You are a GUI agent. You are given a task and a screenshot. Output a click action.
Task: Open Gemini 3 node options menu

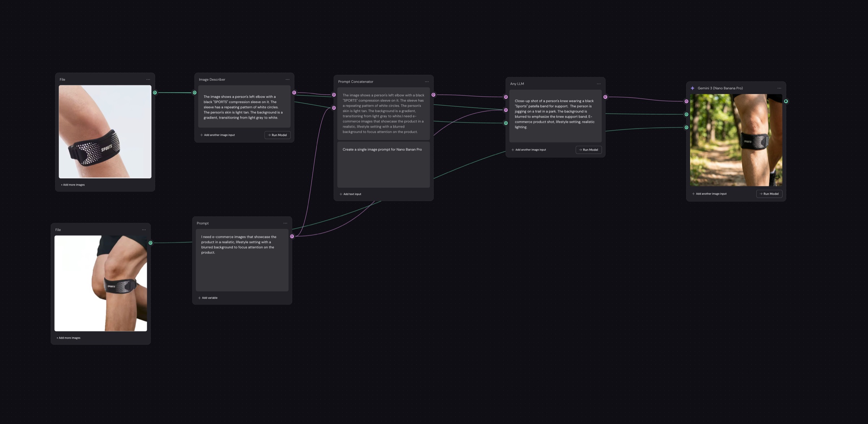tap(779, 88)
